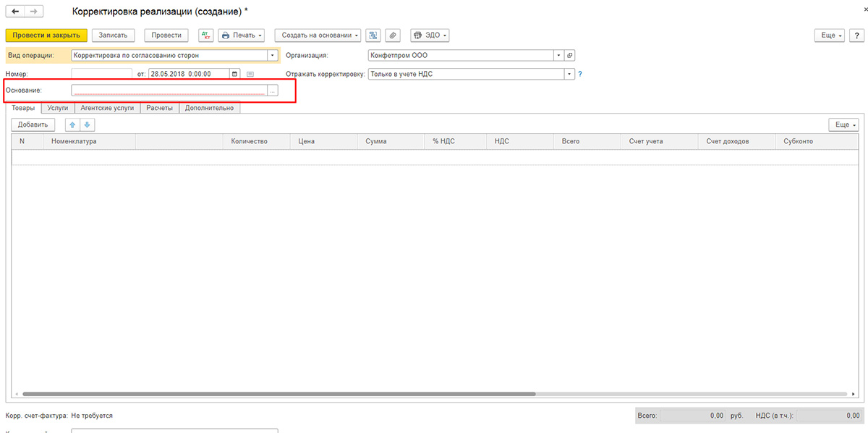Click the blue question mark hint

580,74
